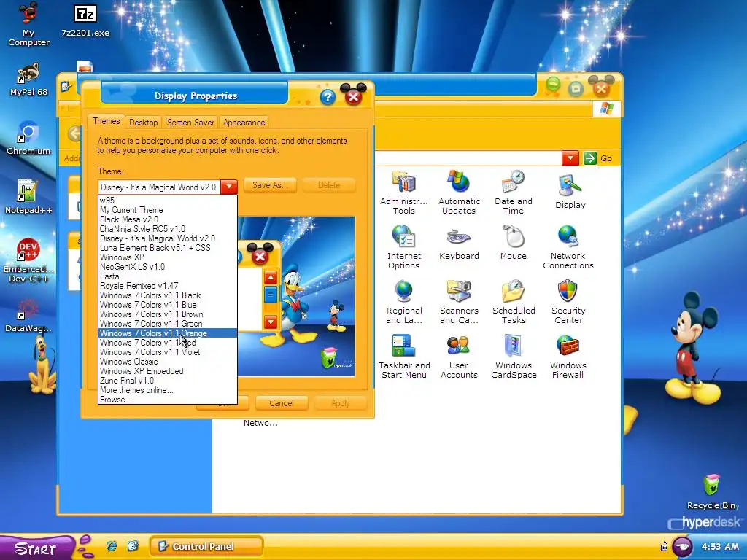Open Control Panel address bar dropdown arrow
Screen dimensions: 747x560
tap(570, 158)
